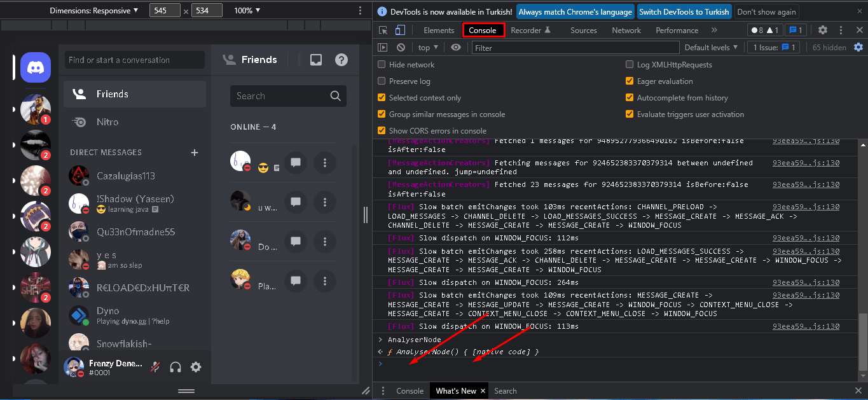
Task: Message friend 'Pla...' via chat icon
Action: coord(296,281)
